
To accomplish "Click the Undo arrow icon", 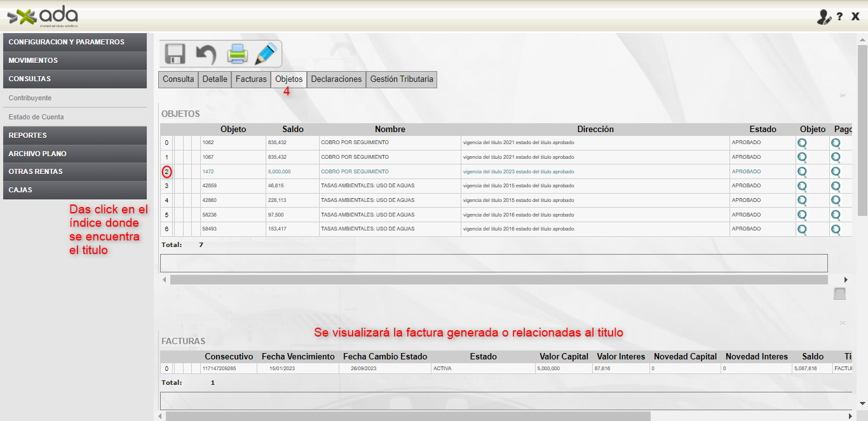I will 205,54.
